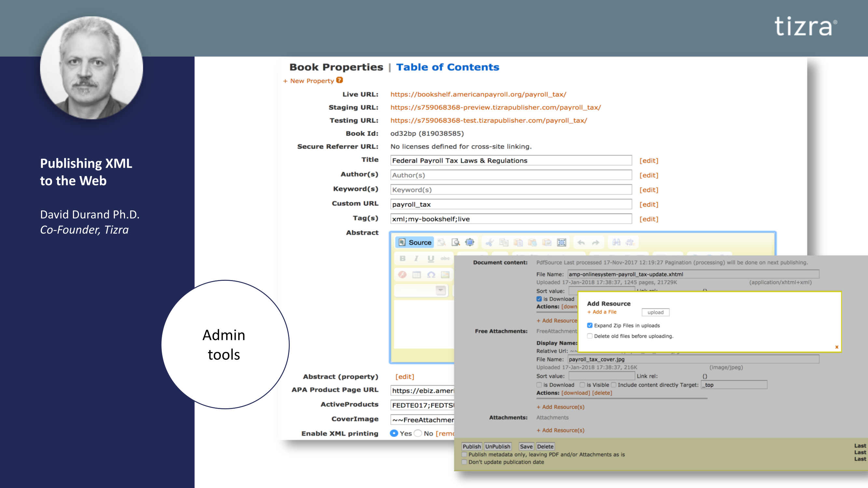Viewport: 868px width, 488px height.
Task: Click the Insert Table icon in editor
Action: click(416, 275)
